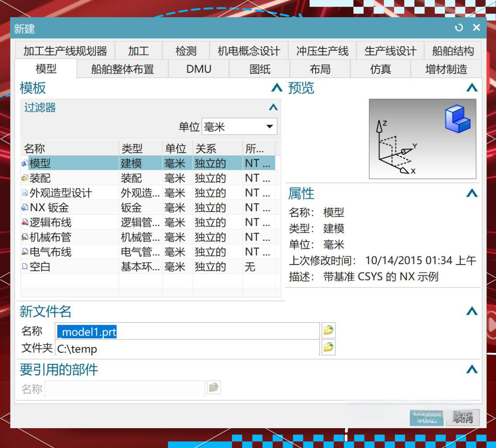Click the 确定 confirm button

click(x=426, y=418)
